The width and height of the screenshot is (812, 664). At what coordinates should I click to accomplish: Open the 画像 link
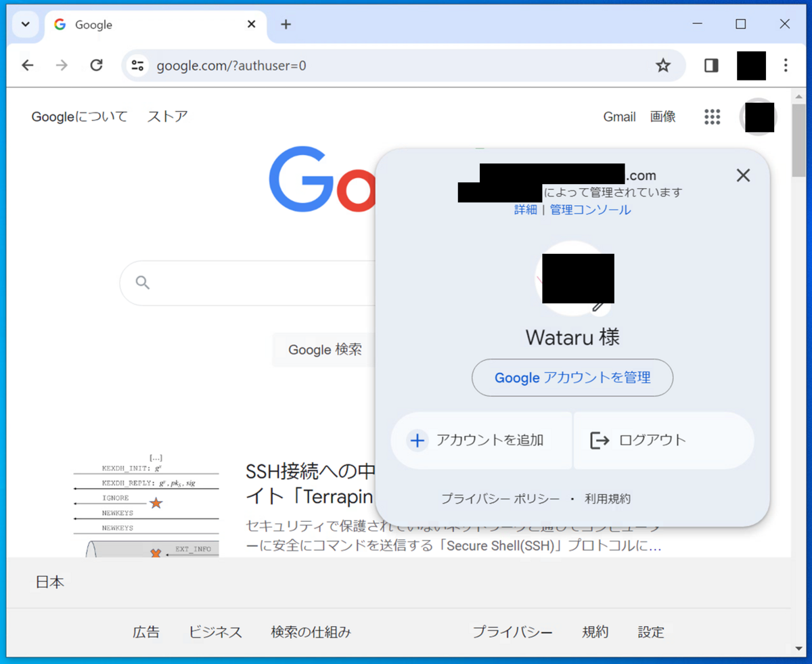[662, 116]
